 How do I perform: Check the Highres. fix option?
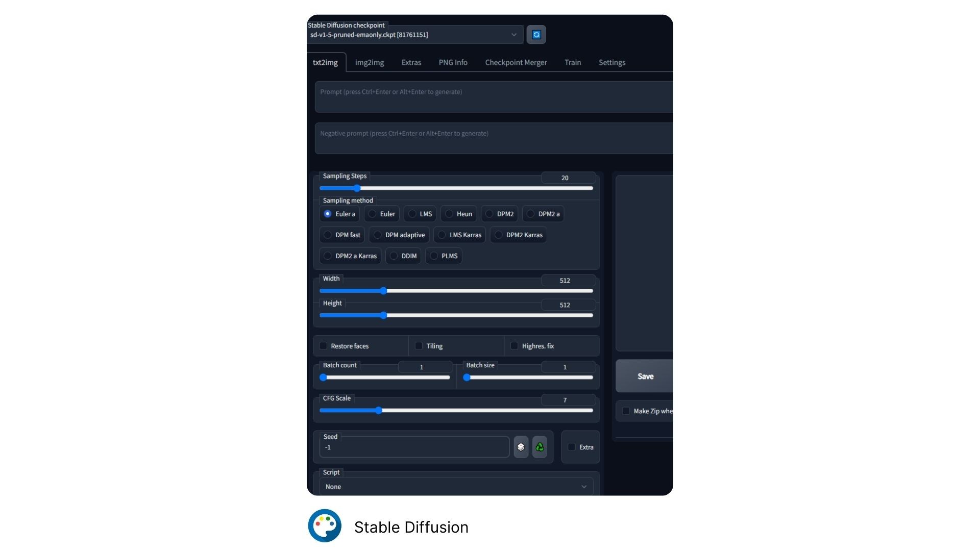(x=514, y=346)
